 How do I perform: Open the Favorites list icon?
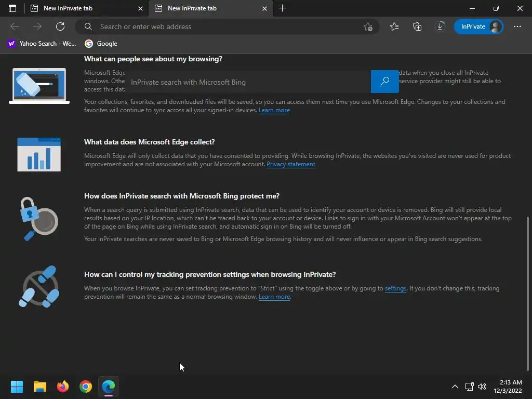(394, 26)
